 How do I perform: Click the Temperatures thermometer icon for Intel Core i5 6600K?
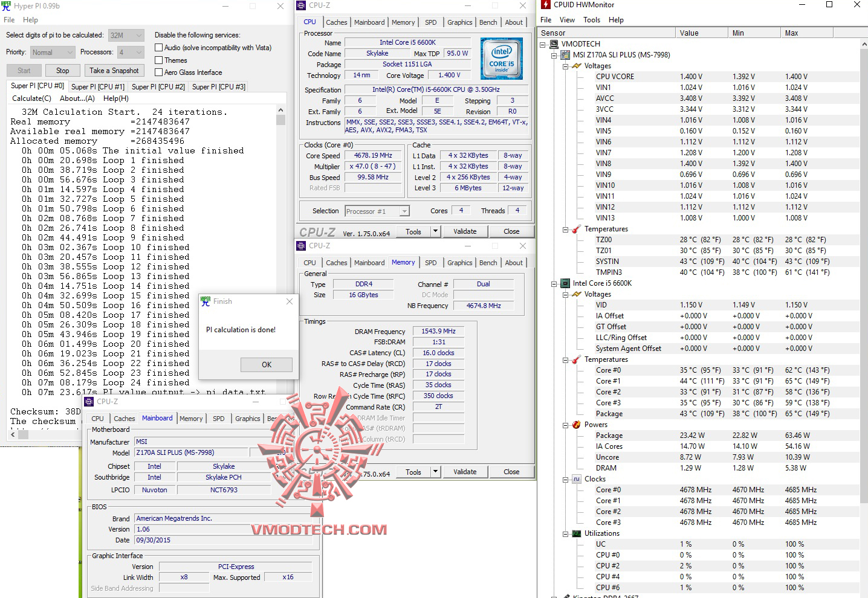pos(576,359)
